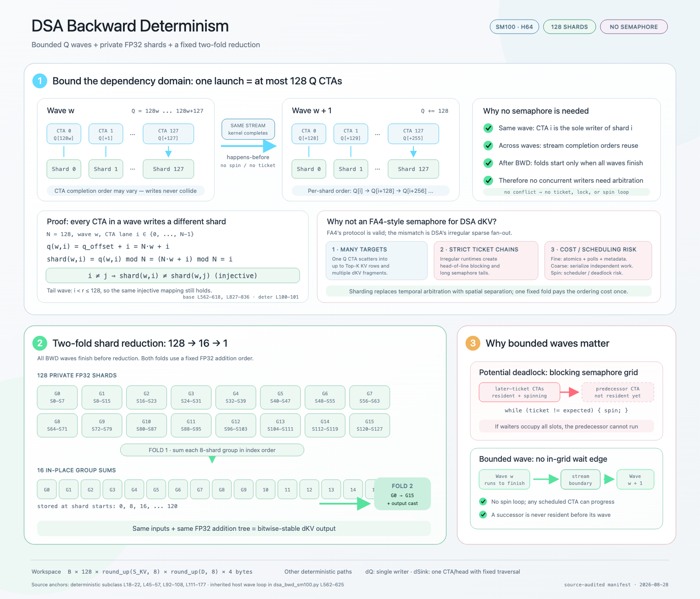
Task: Click the FOLD 2 G0 → G15 box
Action: 402,494
